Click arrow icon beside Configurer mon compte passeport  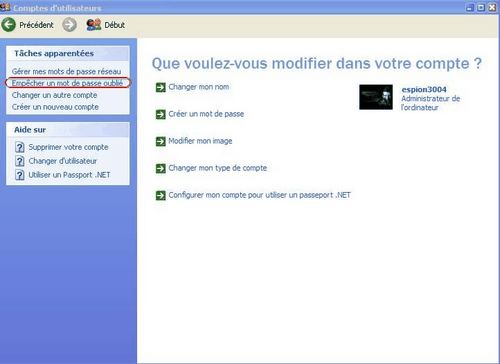(161, 195)
